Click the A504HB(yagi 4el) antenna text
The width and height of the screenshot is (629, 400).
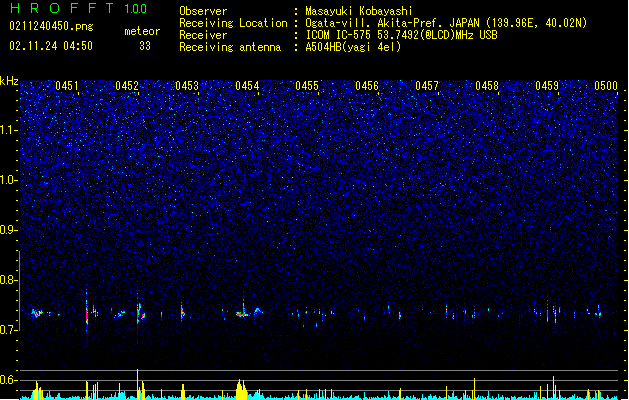click(353, 47)
